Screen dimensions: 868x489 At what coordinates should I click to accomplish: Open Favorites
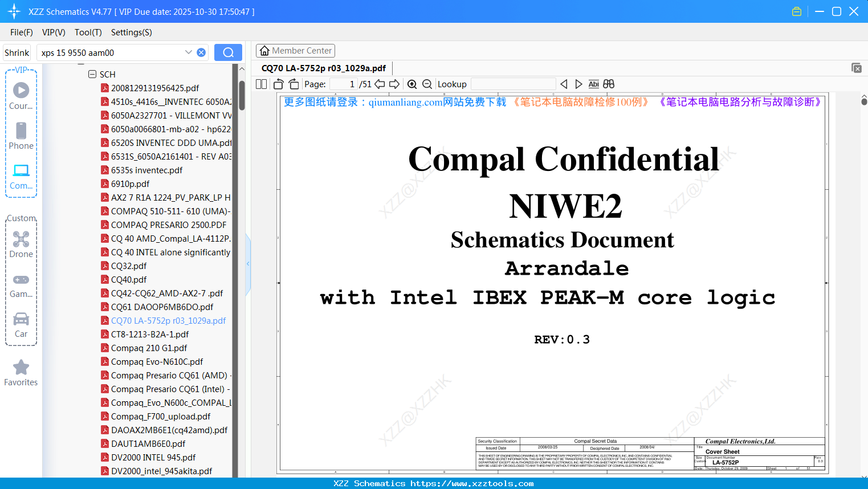point(21,373)
